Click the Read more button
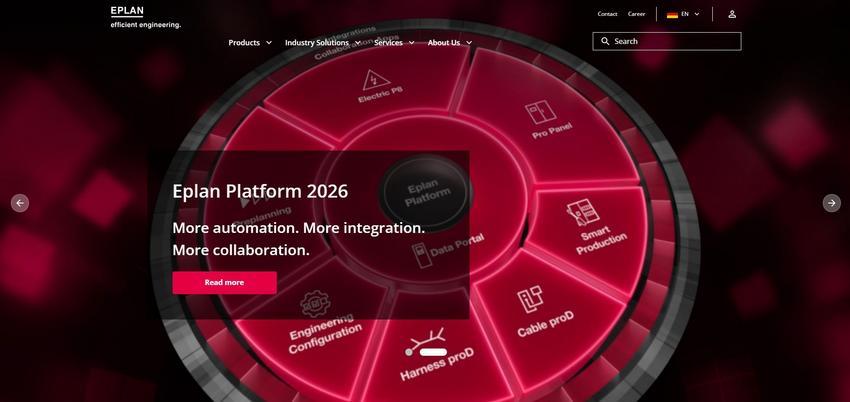The image size is (850, 402). [x=224, y=282]
